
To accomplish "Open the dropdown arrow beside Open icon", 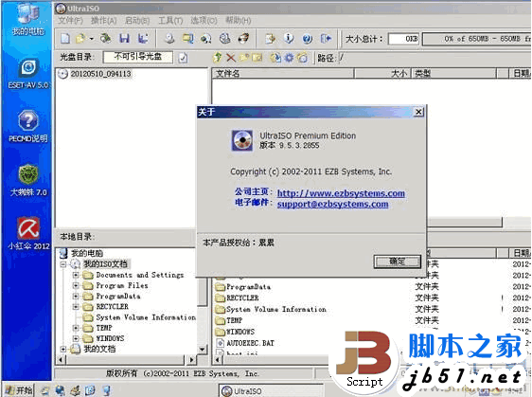I will [92, 39].
